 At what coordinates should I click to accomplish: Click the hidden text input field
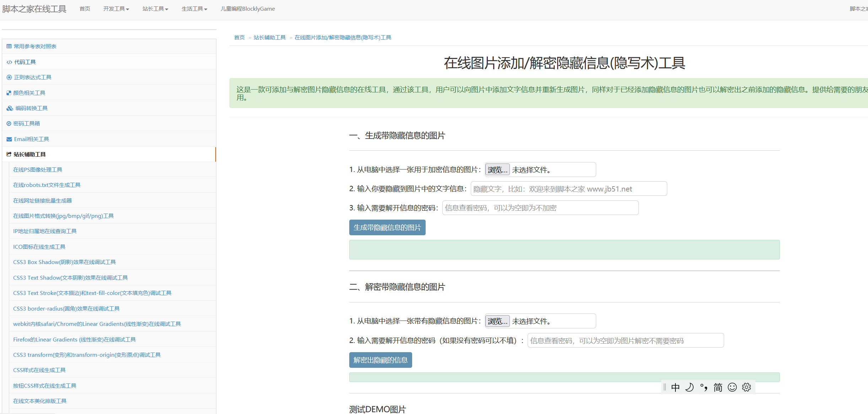pyautogui.click(x=568, y=189)
